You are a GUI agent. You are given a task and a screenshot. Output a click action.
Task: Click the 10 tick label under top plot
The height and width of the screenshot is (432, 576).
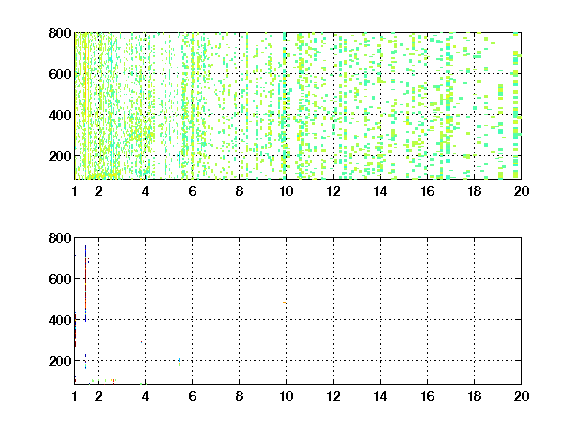286,191
